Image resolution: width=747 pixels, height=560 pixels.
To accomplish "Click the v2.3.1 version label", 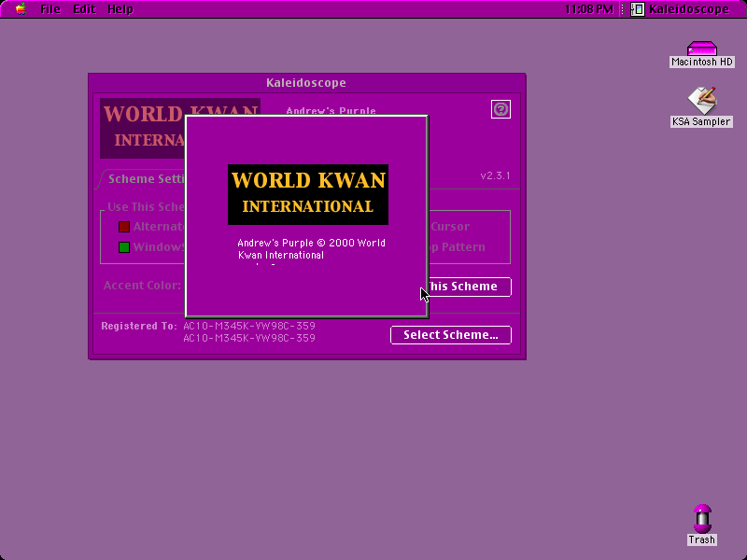I will click(495, 175).
